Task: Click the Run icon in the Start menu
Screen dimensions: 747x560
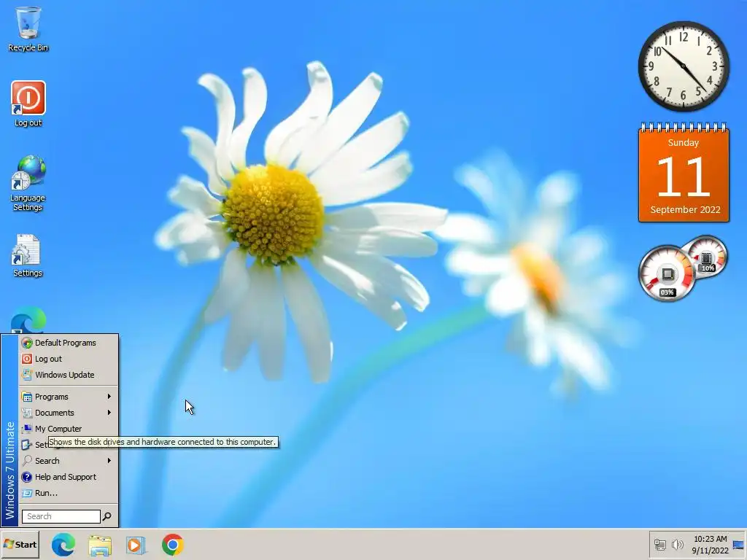Action: [x=27, y=493]
